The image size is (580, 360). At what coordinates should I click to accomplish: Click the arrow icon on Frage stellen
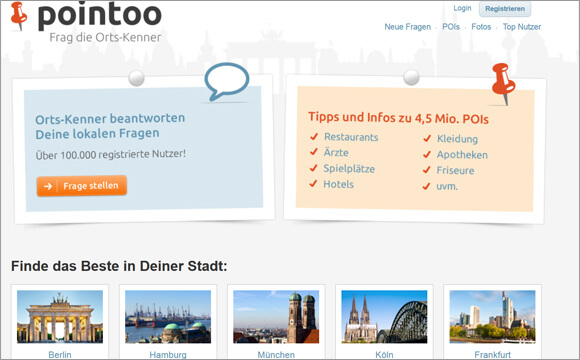pyautogui.click(x=48, y=186)
